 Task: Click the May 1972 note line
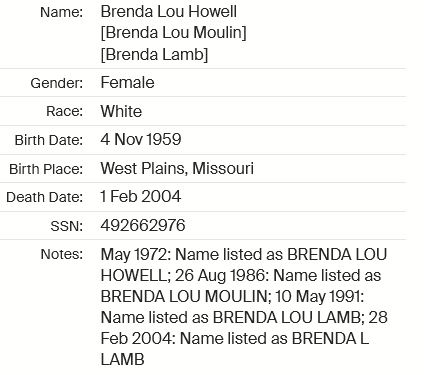(x=244, y=255)
